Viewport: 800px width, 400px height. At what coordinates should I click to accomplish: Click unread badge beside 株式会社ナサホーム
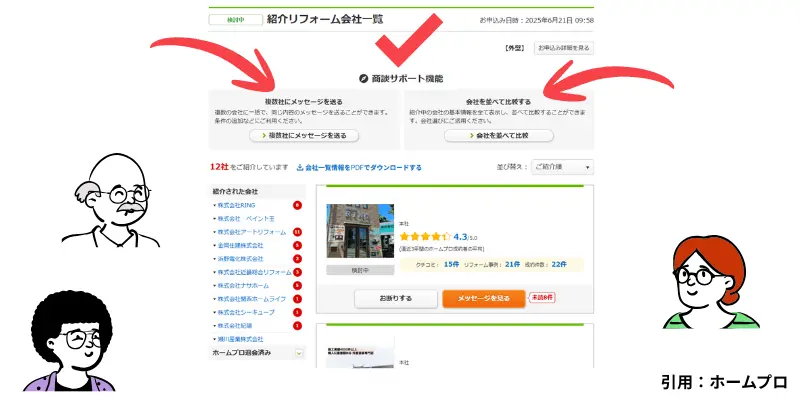[297, 286]
